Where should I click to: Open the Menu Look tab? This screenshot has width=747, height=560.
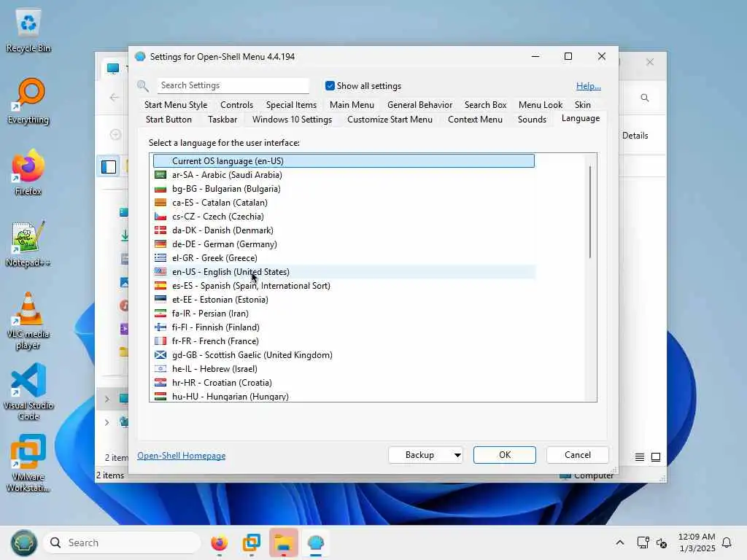point(541,105)
